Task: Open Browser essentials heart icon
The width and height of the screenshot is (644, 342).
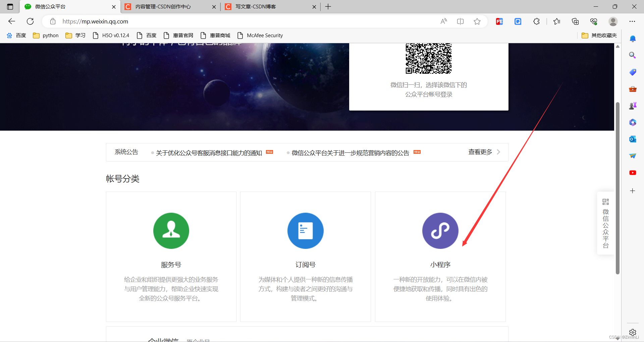Action: tap(594, 21)
